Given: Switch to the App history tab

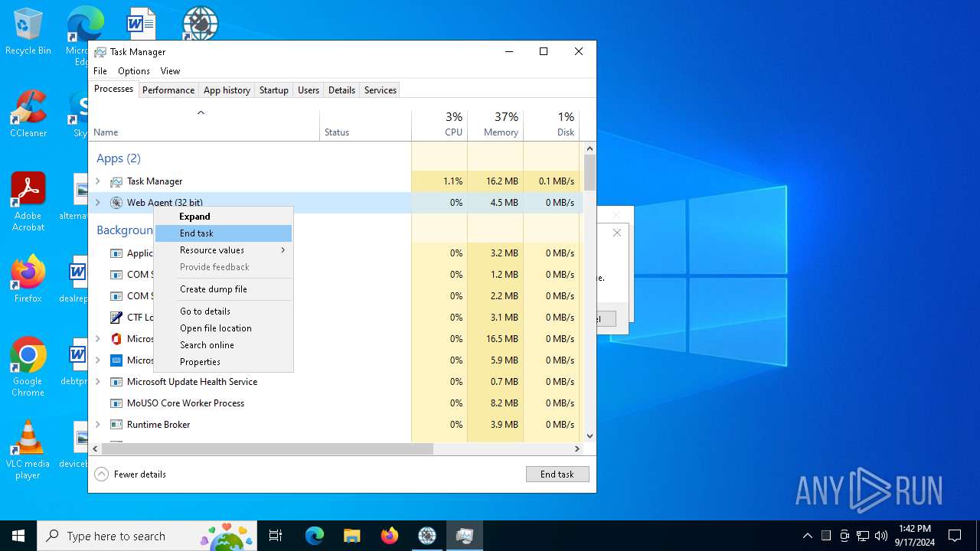Looking at the screenshot, I should pos(227,90).
